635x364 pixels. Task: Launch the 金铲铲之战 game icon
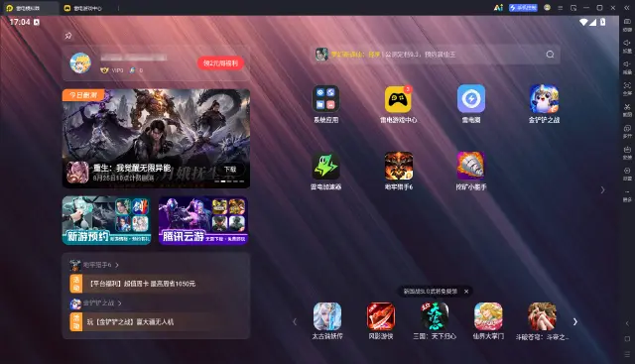544,98
